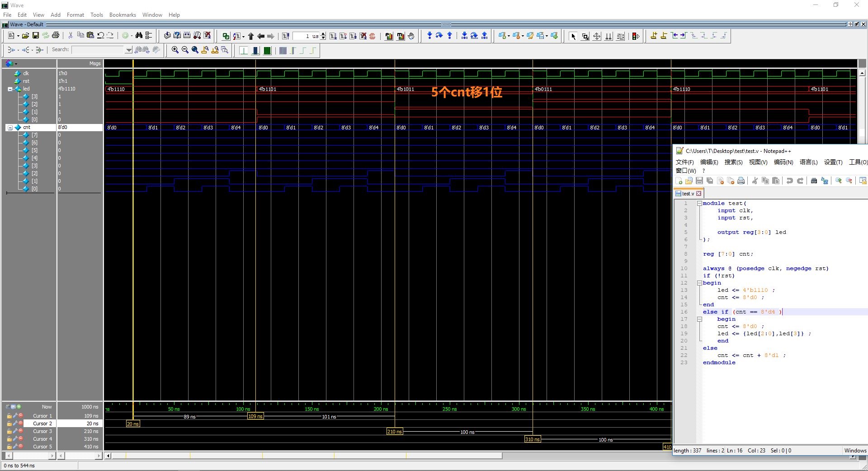Click the Zoom Full icon
The height and width of the screenshot is (471, 868).
(x=195, y=50)
